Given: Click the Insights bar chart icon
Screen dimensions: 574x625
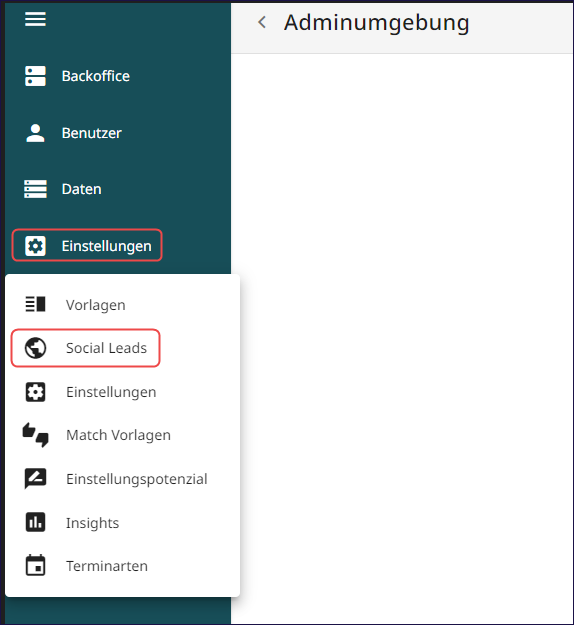Looking at the screenshot, I should (35, 522).
